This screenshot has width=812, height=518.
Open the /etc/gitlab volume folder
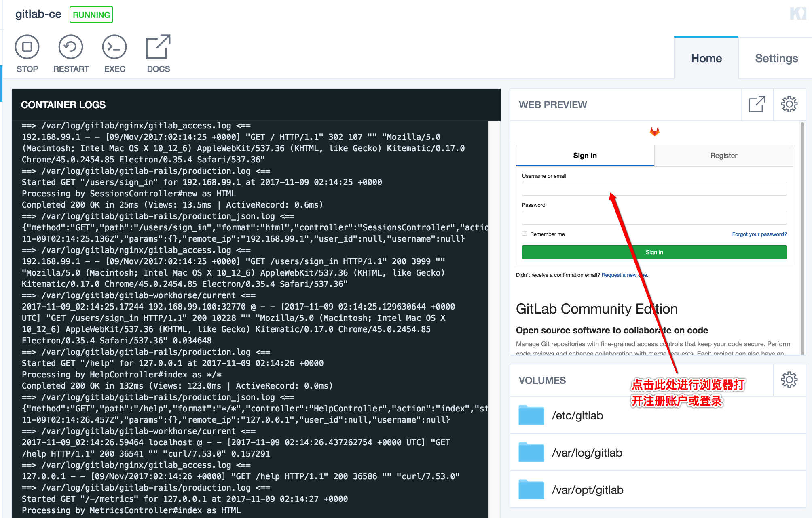click(531, 415)
